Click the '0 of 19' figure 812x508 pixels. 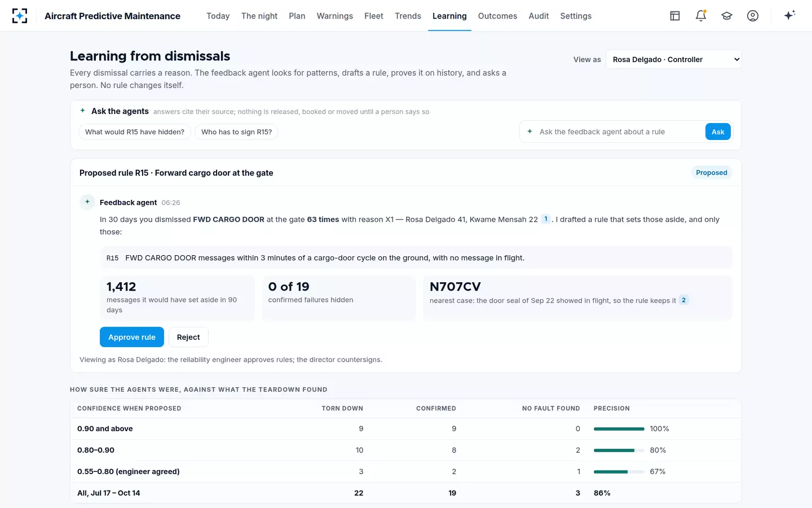coord(289,287)
